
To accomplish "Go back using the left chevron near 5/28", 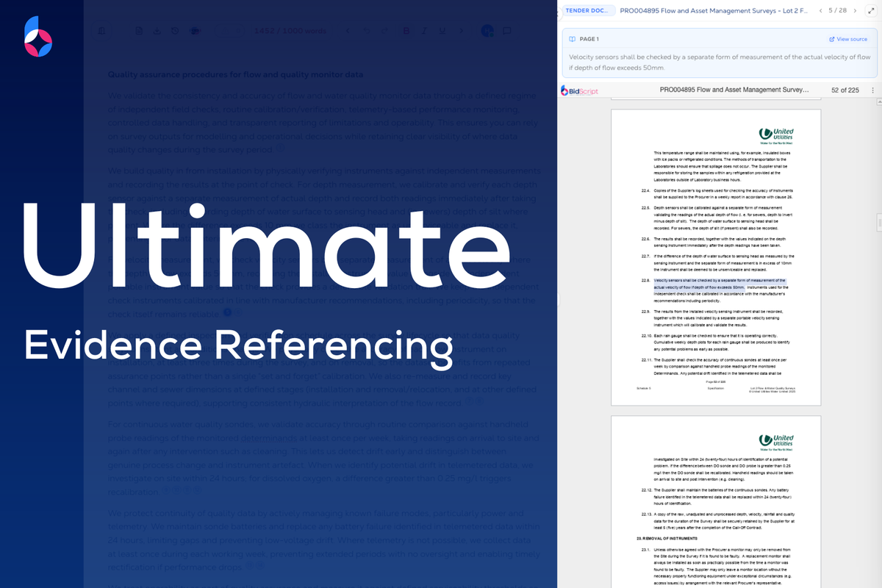I will (820, 11).
